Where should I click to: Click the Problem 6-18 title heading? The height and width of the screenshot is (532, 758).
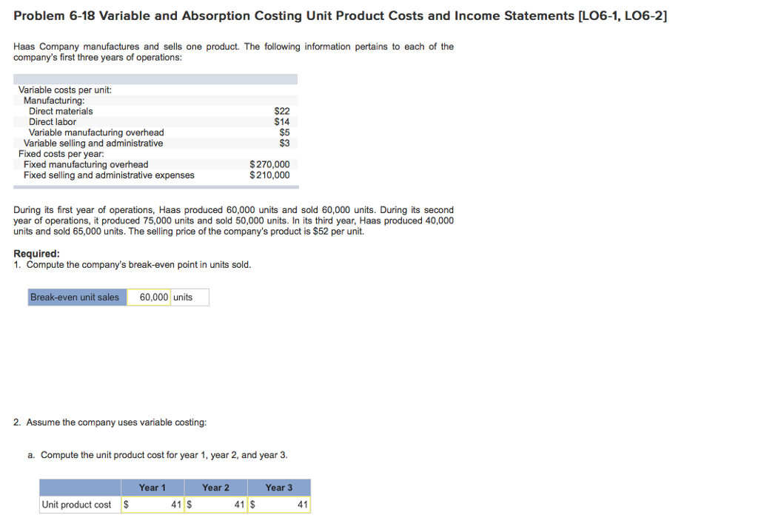[341, 15]
